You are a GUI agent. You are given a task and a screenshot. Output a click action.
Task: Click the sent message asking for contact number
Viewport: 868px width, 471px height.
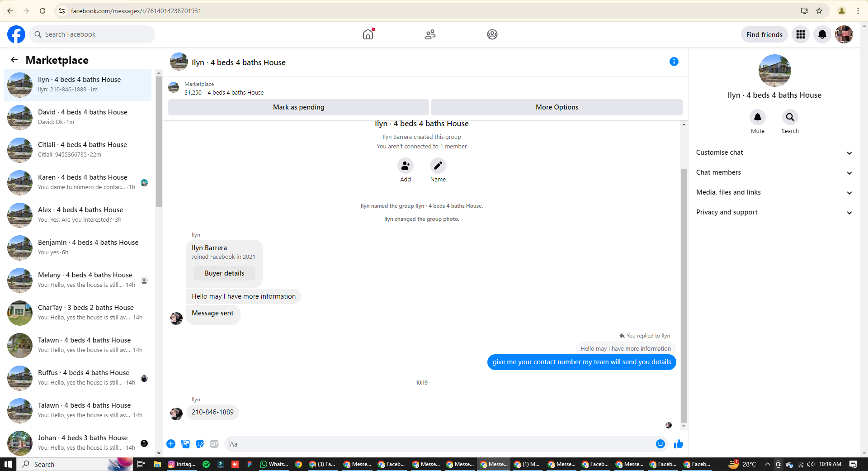581,362
